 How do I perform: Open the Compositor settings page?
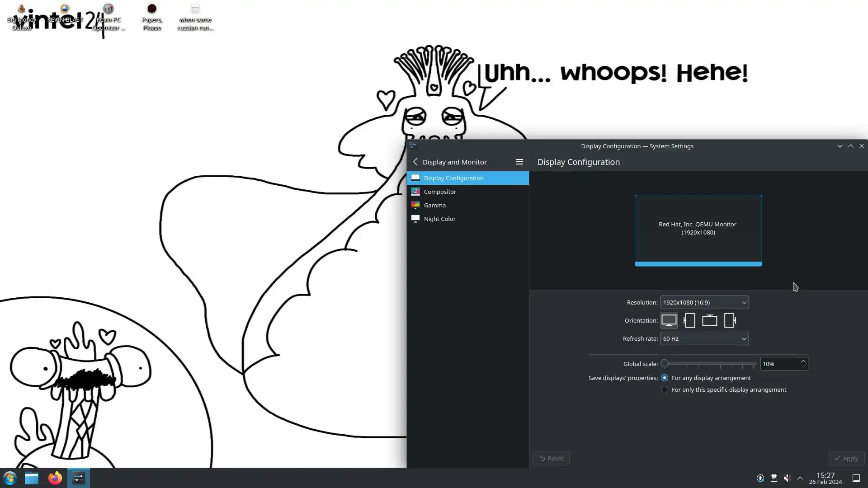point(440,192)
